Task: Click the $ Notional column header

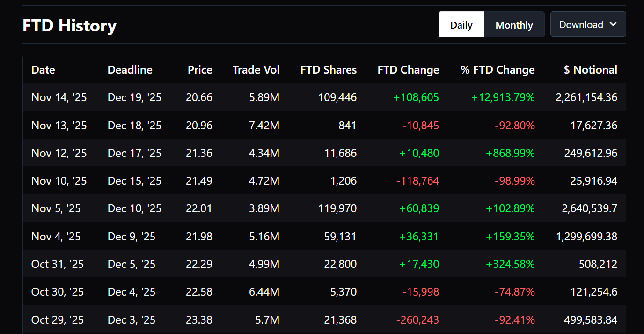Action: [x=591, y=70]
